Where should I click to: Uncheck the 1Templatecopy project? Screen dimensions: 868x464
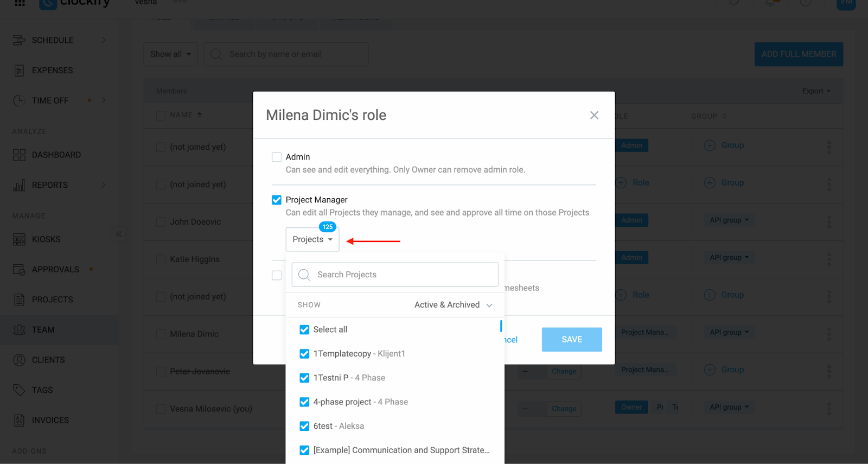coord(304,354)
